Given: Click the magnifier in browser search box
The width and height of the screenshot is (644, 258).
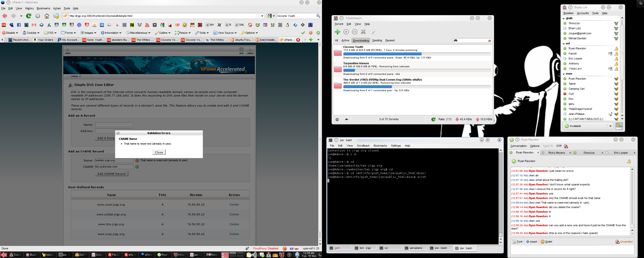Looking at the screenshot, I should tap(318, 16).
